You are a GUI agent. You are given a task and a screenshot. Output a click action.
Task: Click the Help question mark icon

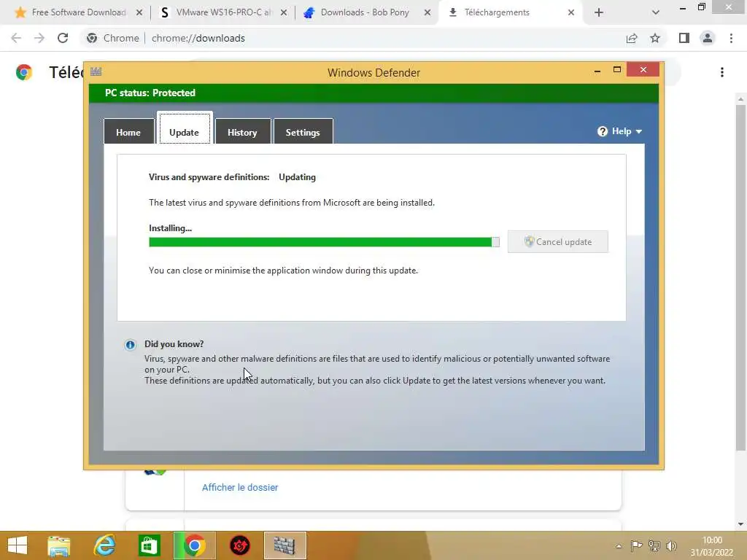pyautogui.click(x=602, y=131)
